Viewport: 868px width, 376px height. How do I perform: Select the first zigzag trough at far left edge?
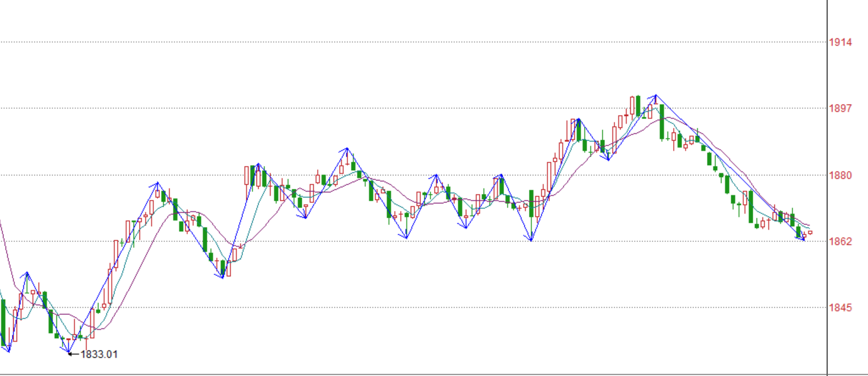point(8,351)
